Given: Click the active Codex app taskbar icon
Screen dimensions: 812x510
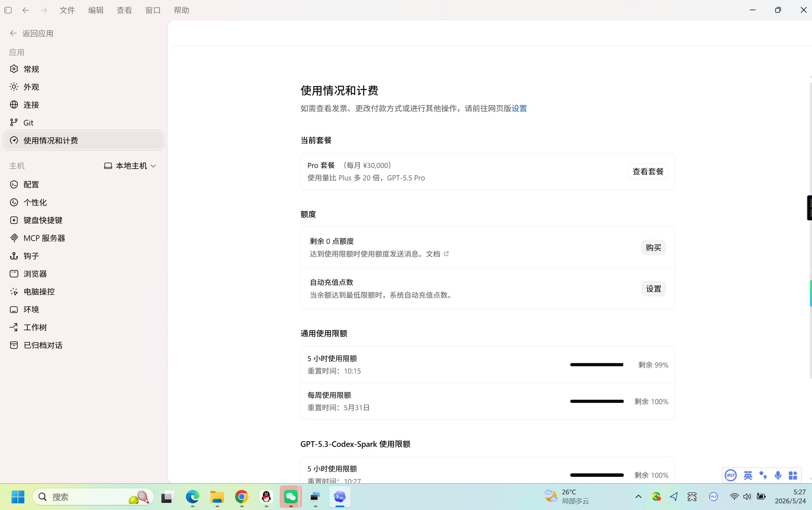Looking at the screenshot, I should pyautogui.click(x=340, y=497).
